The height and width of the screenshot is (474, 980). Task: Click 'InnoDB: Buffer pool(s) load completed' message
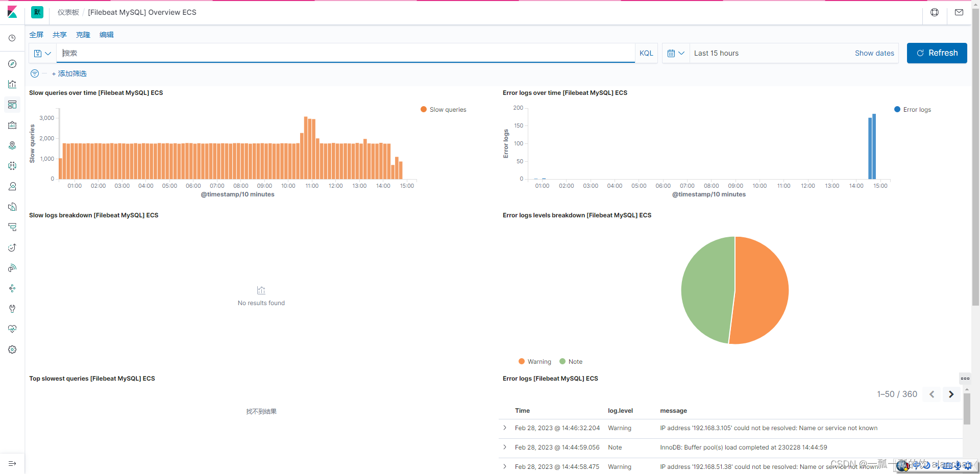744,447
